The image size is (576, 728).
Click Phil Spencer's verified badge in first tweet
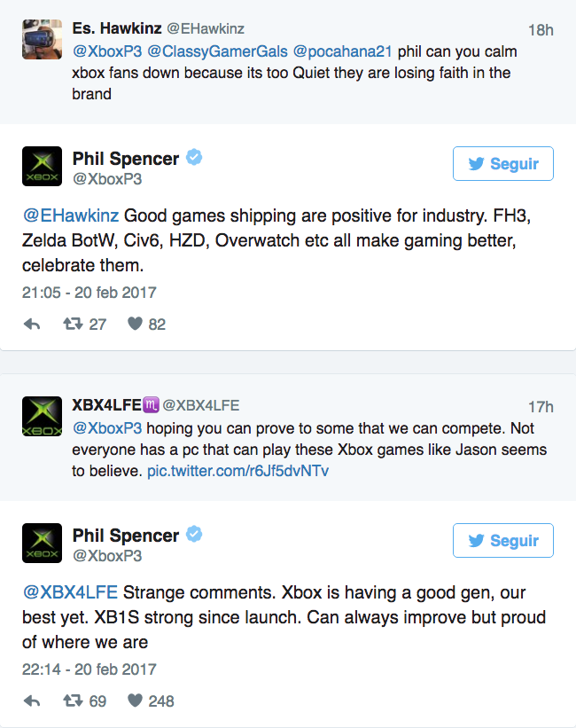pyautogui.click(x=193, y=159)
